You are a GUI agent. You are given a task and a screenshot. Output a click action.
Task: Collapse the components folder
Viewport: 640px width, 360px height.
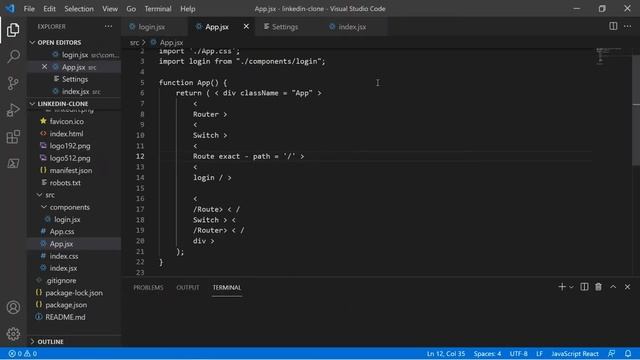tap(69, 207)
